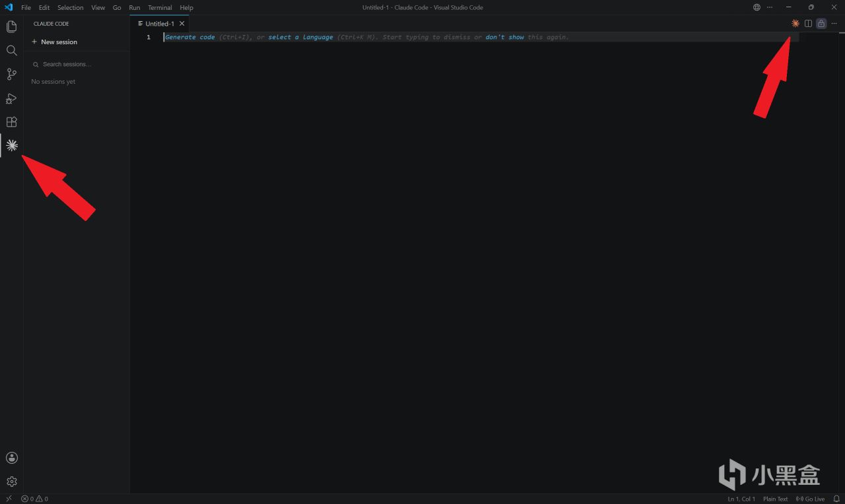Open the Run menu

point(135,7)
